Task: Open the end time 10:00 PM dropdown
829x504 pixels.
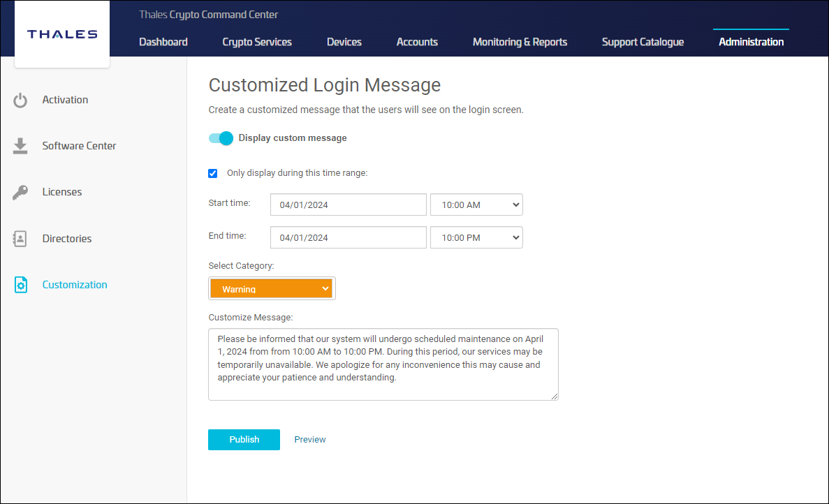Action: click(476, 238)
